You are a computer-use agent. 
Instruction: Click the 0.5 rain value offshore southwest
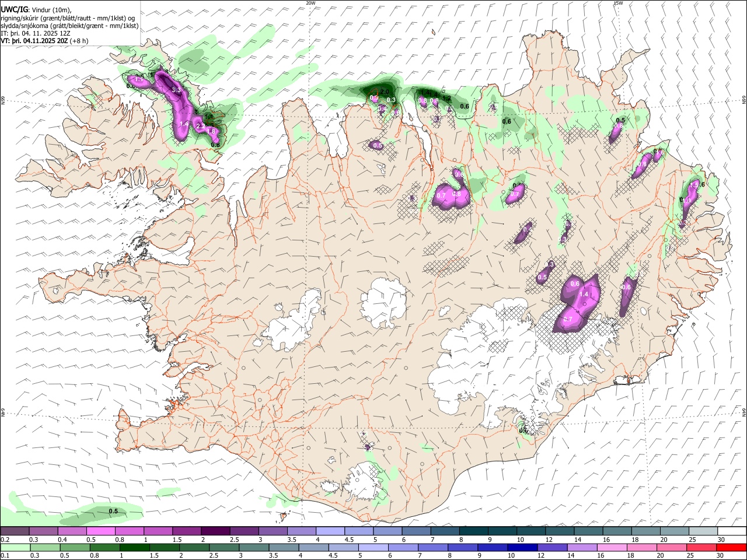coord(114,512)
